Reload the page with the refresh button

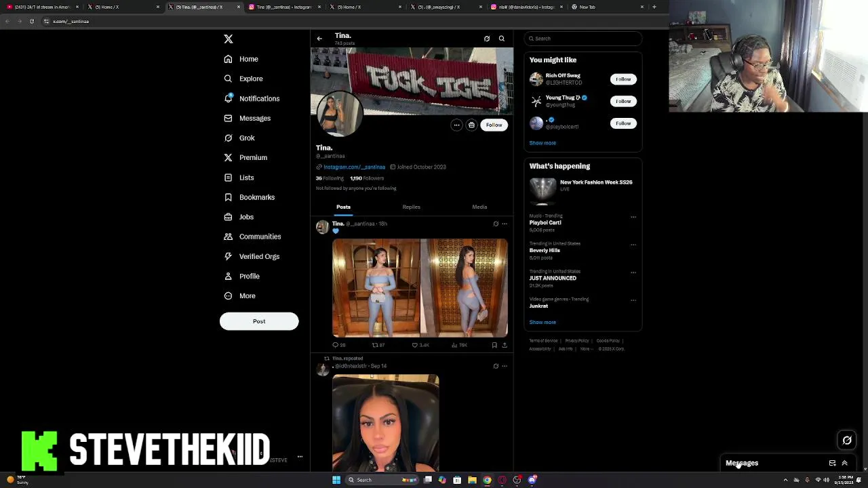[31, 21]
